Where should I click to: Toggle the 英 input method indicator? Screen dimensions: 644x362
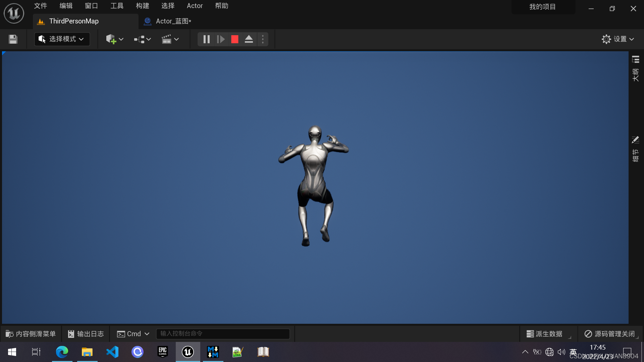[x=573, y=352]
